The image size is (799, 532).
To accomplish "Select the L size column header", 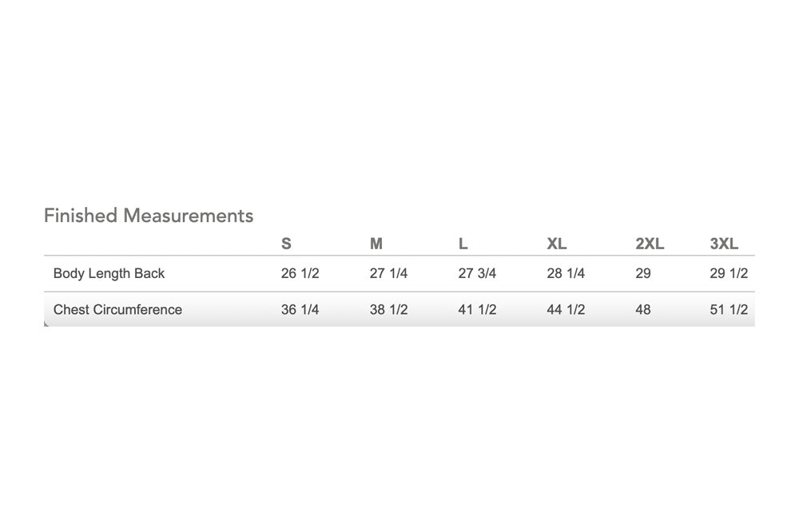I will pyautogui.click(x=463, y=244).
